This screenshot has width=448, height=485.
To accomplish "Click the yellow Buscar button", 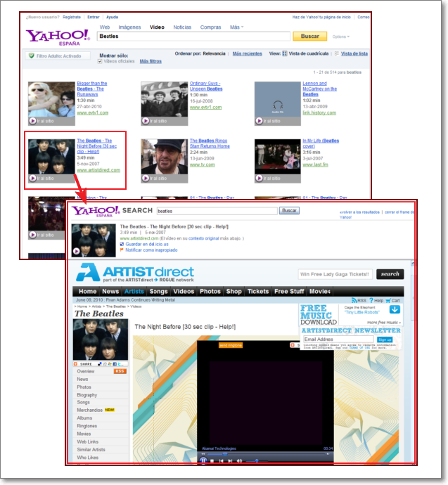I will tap(310, 36).
